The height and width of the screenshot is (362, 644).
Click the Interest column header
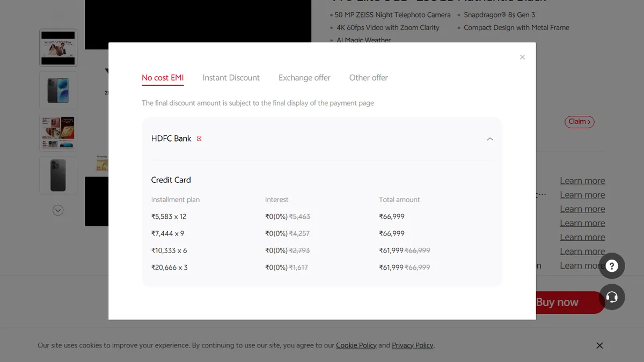pyautogui.click(x=276, y=200)
